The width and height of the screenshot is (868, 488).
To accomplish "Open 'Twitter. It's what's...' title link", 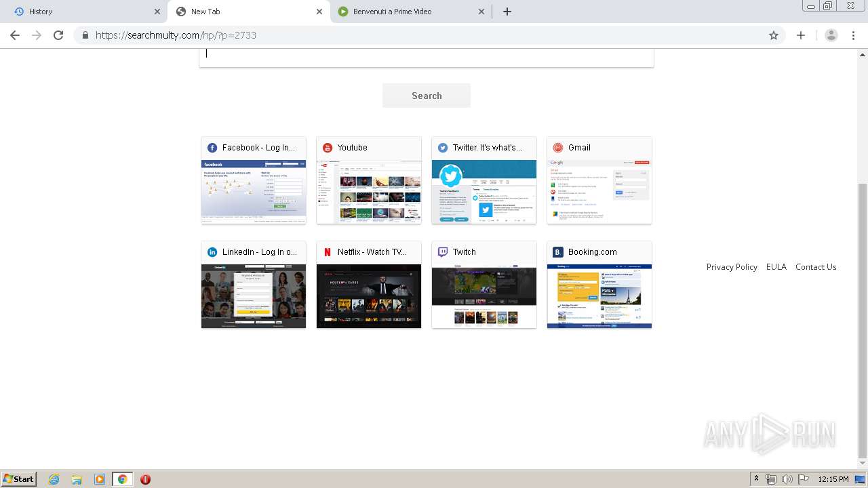I will click(488, 148).
